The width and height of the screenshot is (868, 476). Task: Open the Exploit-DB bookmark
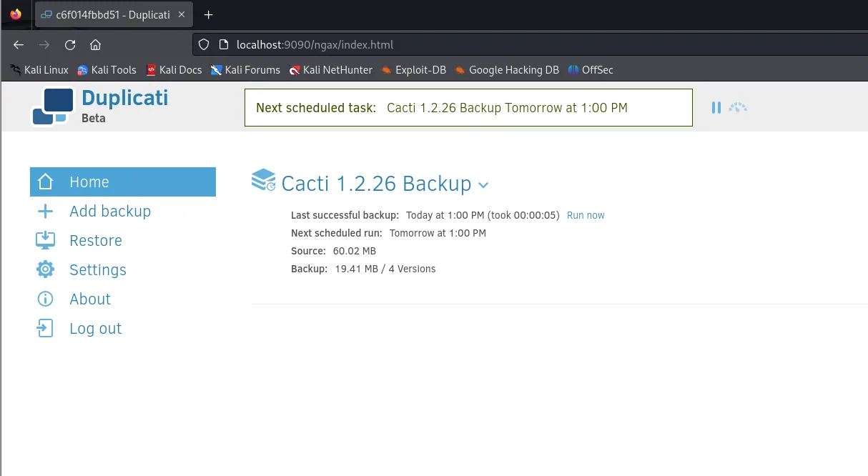click(413, 69)
